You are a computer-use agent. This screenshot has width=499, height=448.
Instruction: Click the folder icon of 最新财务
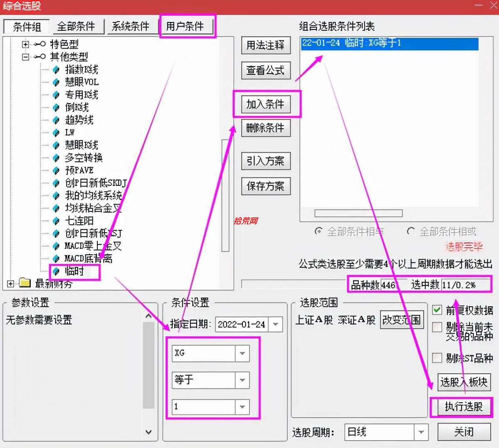[25, 283]
